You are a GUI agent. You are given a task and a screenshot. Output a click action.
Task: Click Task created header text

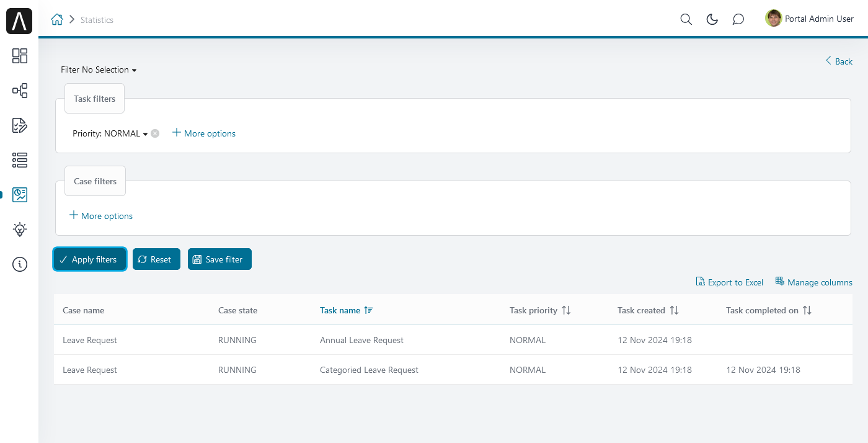coord(641,310)
